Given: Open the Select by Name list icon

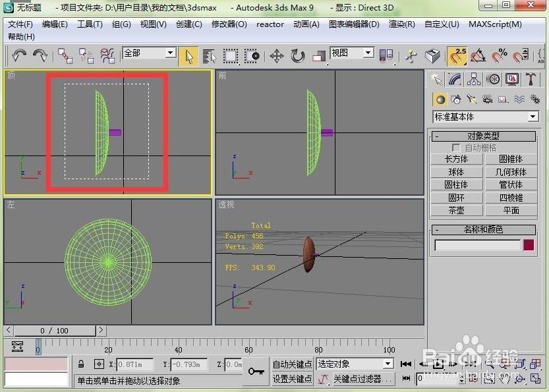Looking at the screenshot, I should [x=210, y=56].
